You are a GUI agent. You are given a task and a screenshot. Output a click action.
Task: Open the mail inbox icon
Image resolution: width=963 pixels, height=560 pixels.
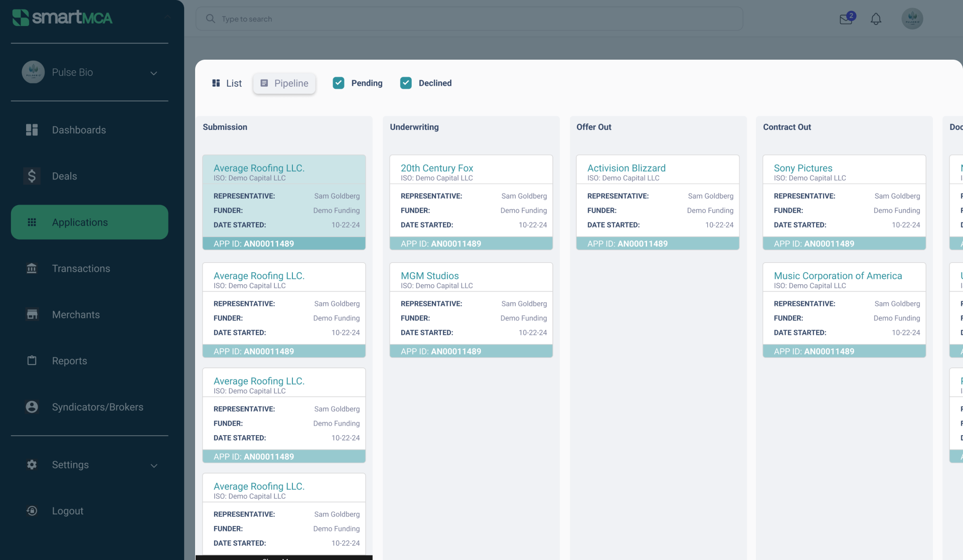click(846, 19)
